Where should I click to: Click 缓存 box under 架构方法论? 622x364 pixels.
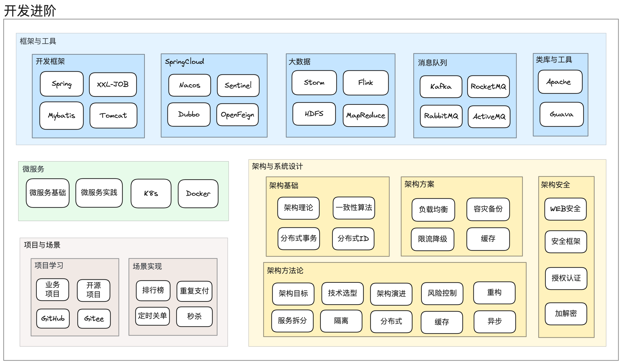(442, 322)
